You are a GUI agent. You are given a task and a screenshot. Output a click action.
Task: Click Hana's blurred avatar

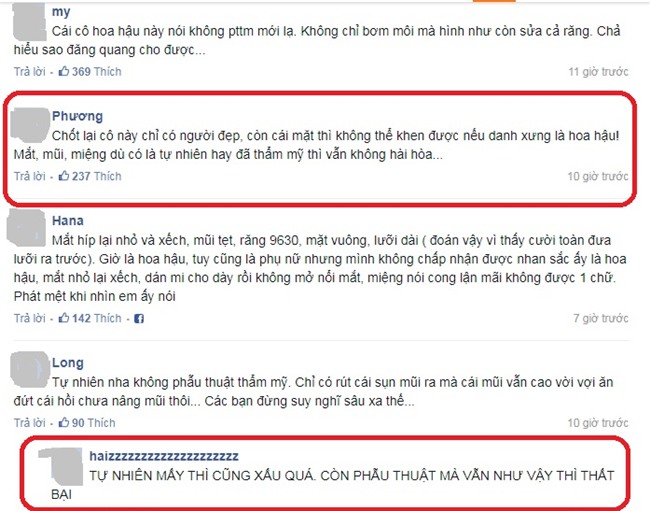(x=26, y=228)
